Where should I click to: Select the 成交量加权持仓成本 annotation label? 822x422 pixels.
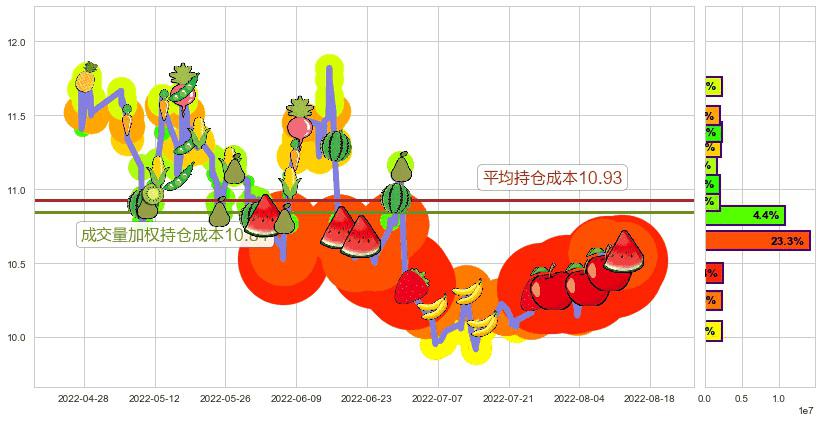(160, 235)
